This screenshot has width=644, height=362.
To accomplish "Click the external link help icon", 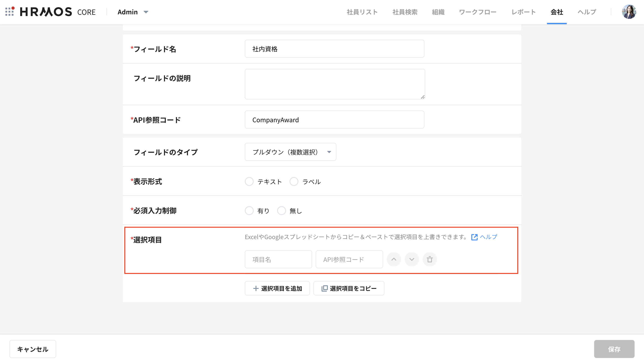I will (474, 237).
